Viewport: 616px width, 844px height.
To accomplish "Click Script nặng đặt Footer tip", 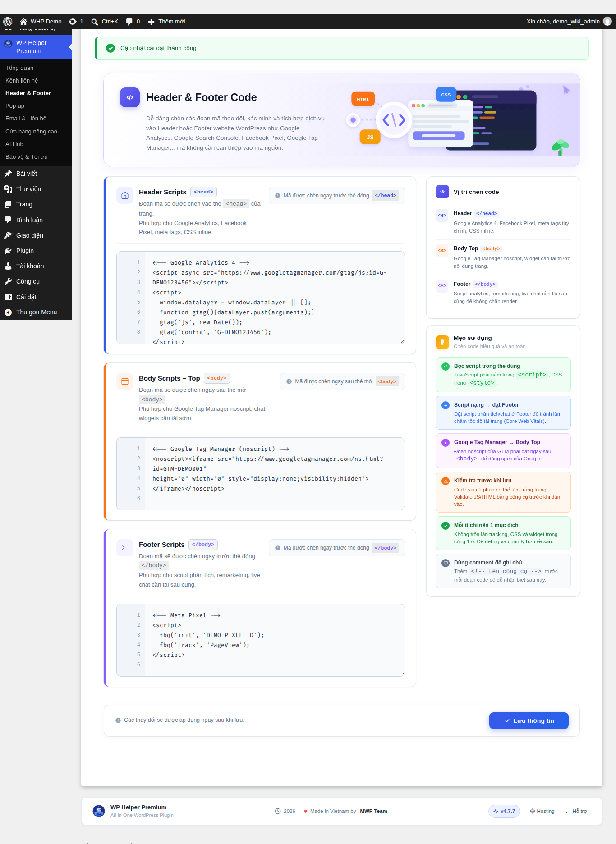I will tap(503, 413).
